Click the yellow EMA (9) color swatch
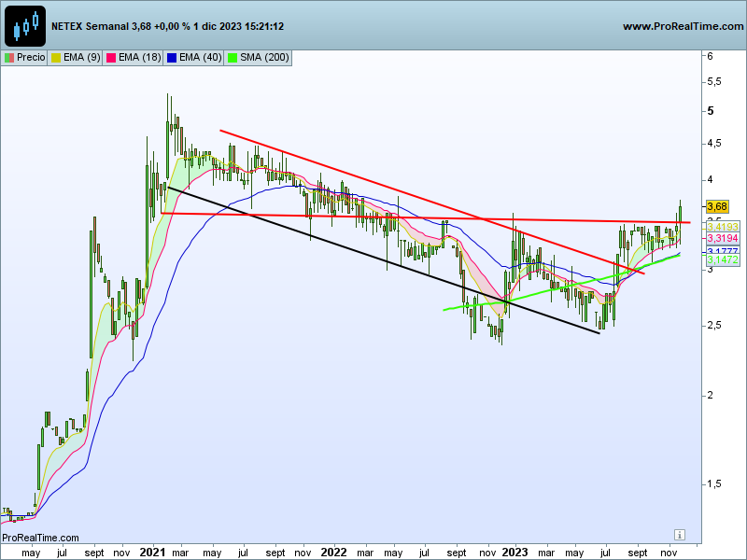The height and width of the screenshot is (560, 747). (x=56, y=58)
